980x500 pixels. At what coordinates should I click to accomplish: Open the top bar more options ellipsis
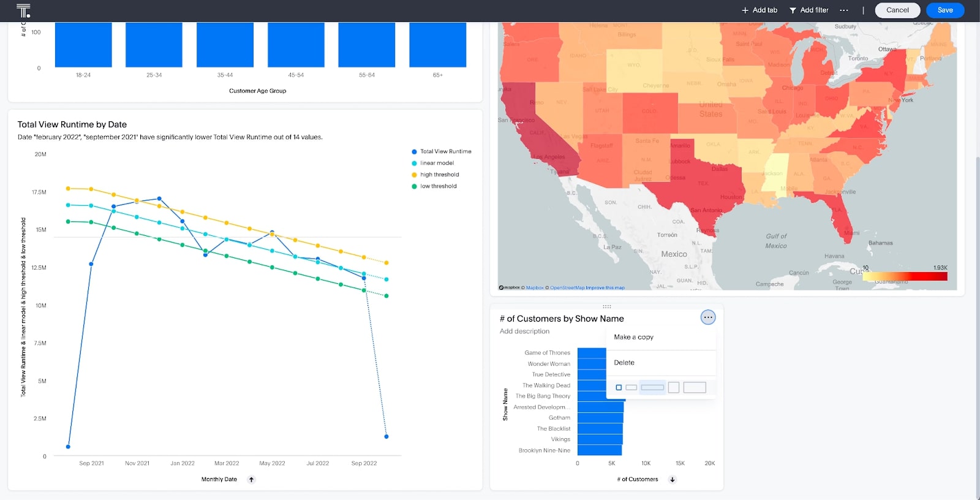point(844,10)
